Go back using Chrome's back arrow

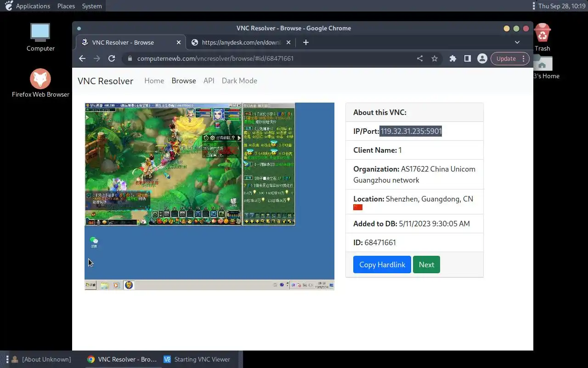82,58
